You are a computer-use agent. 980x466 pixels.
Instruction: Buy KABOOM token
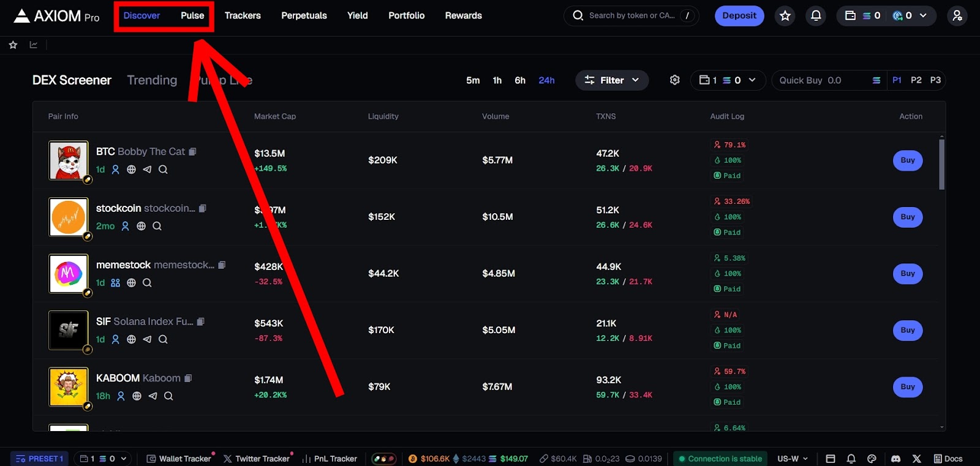(x=908, y=387)
